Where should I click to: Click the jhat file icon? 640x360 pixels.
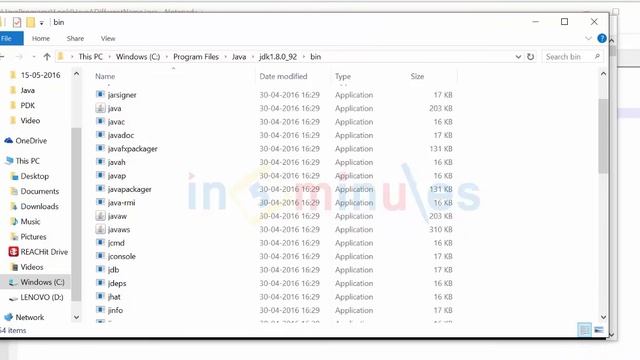click(100, 296)
